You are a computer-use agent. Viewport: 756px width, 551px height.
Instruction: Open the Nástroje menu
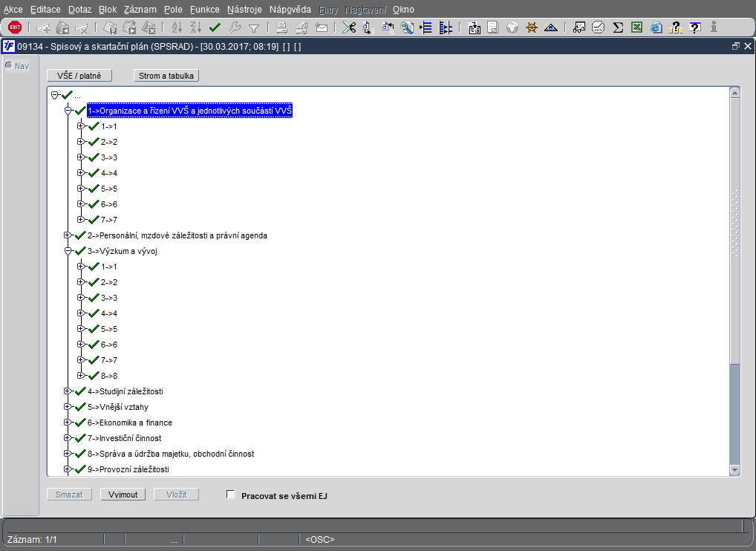(244, 10)
